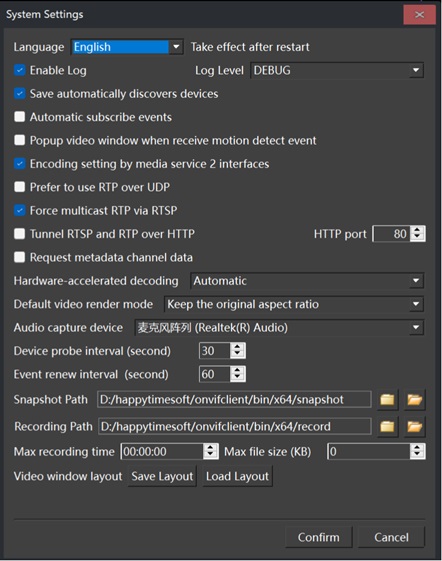Open Snapshot Path folder in explorer
The image size is (442, 561).
(x=414, y=399)
